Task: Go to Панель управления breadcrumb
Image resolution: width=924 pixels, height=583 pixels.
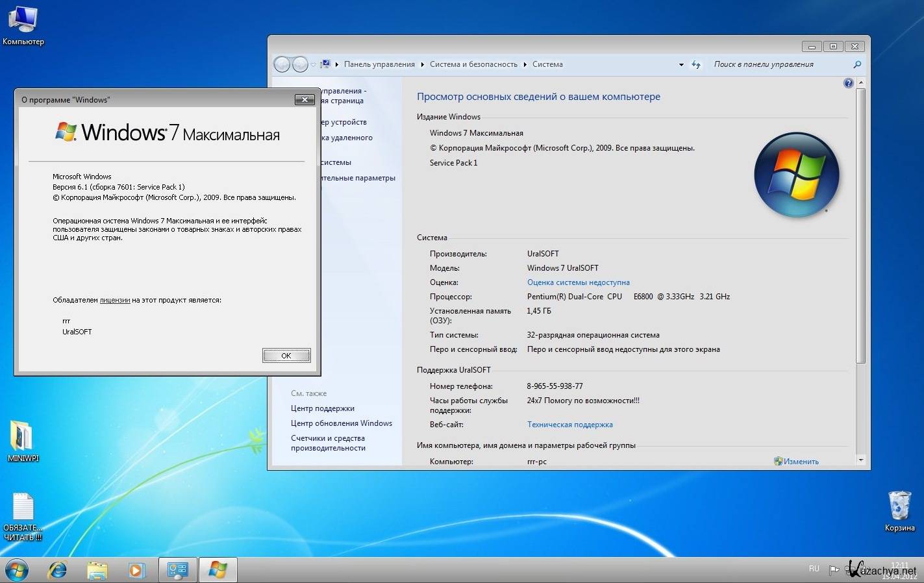Action: coord(379,64)
